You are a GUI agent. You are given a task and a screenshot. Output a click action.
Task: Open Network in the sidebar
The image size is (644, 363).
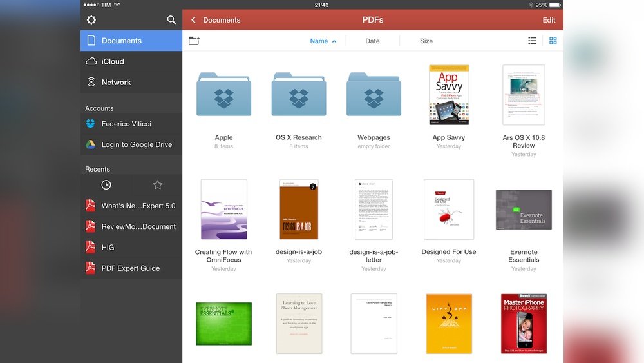point(131,83)
